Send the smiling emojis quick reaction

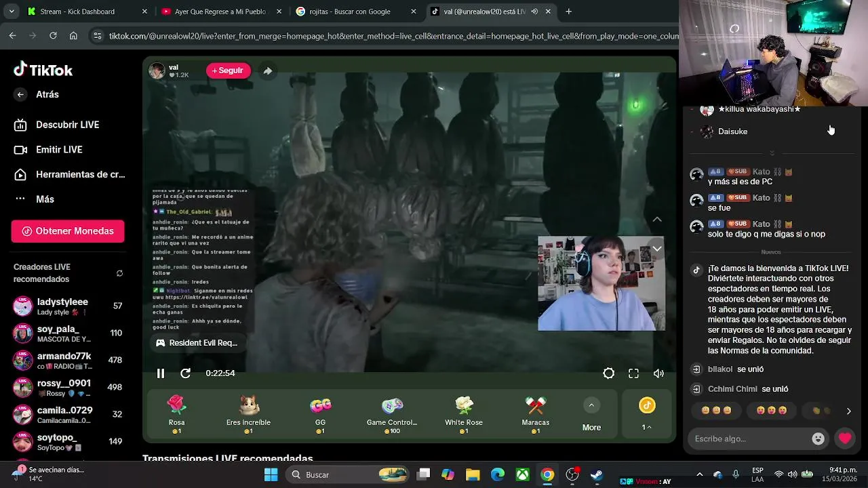(716, 411)
